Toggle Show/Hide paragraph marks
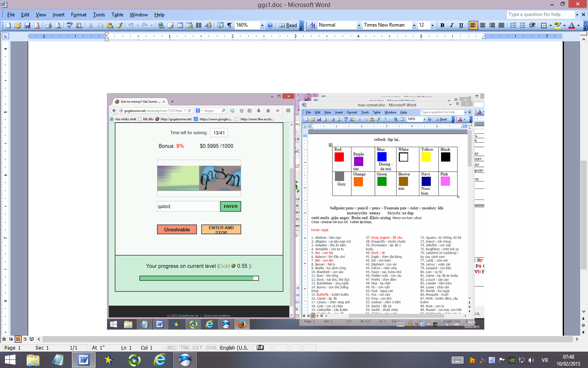 pos(229,25)
